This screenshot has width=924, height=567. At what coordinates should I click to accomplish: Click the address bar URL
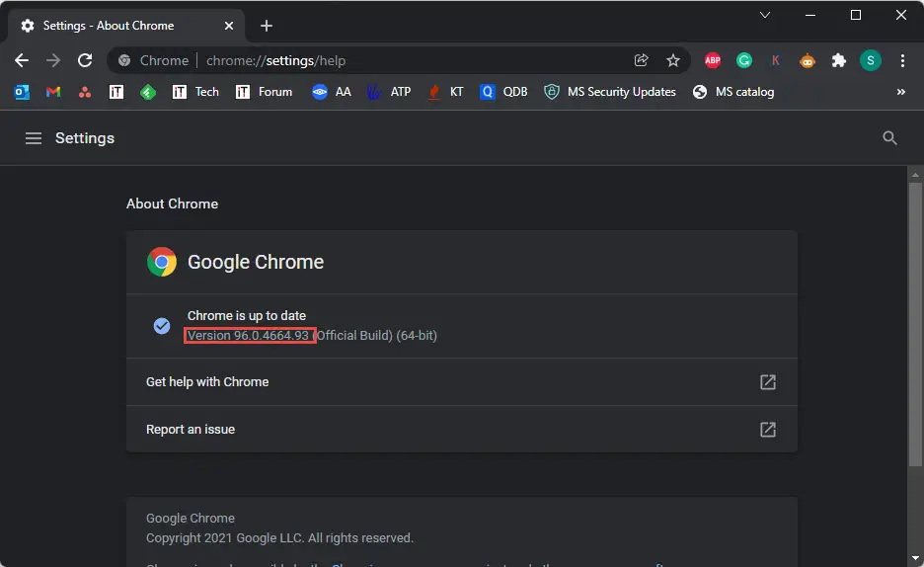pyautogui.click(x=275, y=60)
